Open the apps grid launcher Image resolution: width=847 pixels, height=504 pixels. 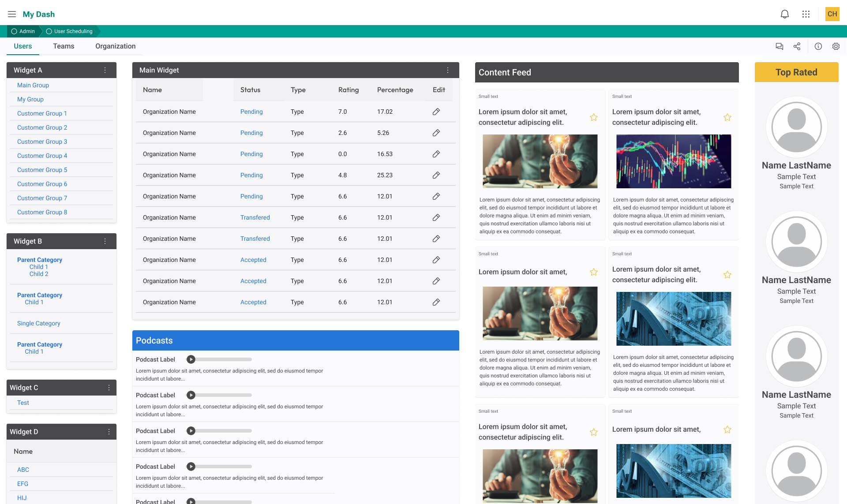[806, 14]
